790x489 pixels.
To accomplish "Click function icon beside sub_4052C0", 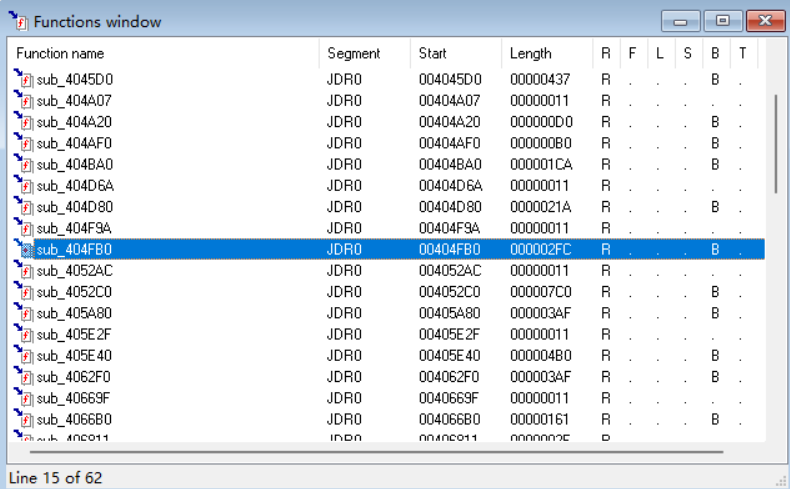I will tap(23, 291).
